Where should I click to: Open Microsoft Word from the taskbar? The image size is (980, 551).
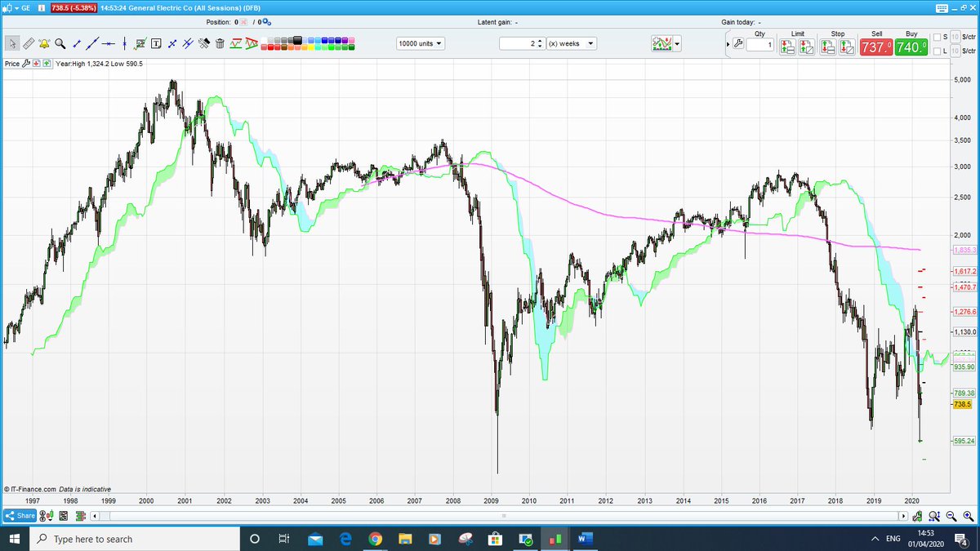click(x=586, y=539)
